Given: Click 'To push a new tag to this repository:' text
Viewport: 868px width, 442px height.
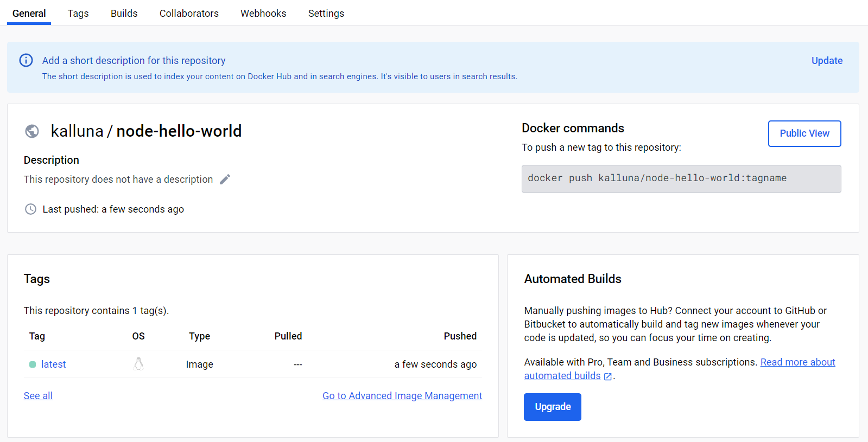Looking at the screenshot, I should coord(601,148).
